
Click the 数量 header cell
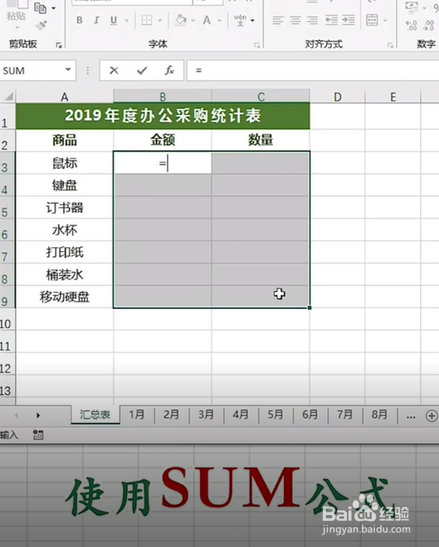pyautogui.click(x=260, y=140)
